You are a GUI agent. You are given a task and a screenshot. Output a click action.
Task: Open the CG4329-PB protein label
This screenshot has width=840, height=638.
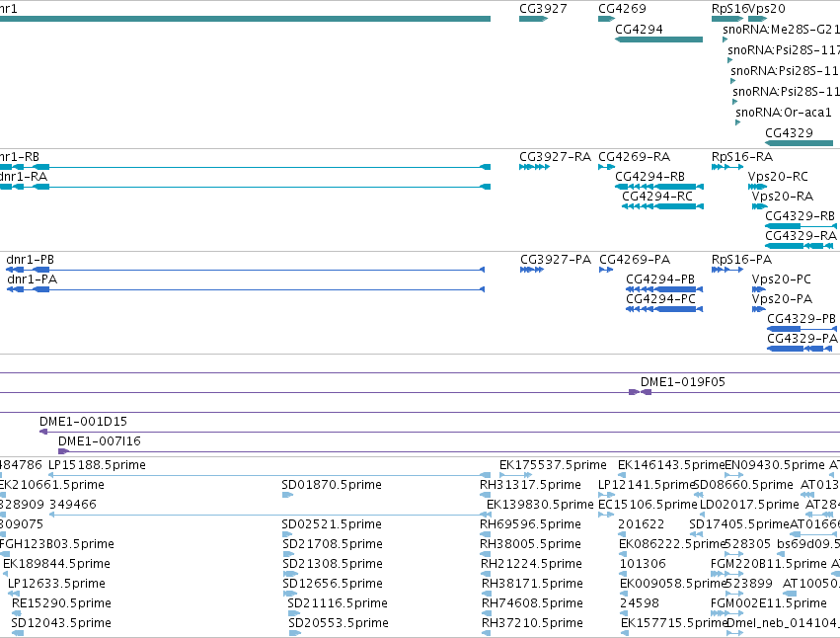(802, 319)
